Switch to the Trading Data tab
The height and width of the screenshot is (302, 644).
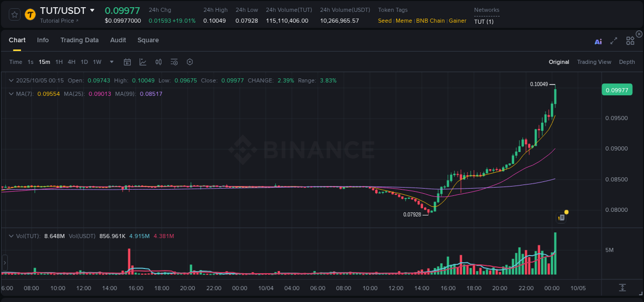click(79, 40)
